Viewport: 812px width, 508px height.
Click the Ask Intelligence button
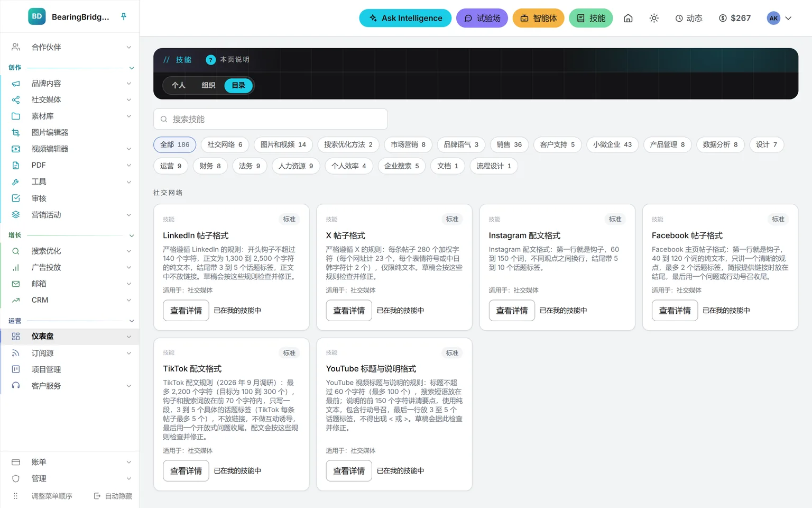point(405,18)
